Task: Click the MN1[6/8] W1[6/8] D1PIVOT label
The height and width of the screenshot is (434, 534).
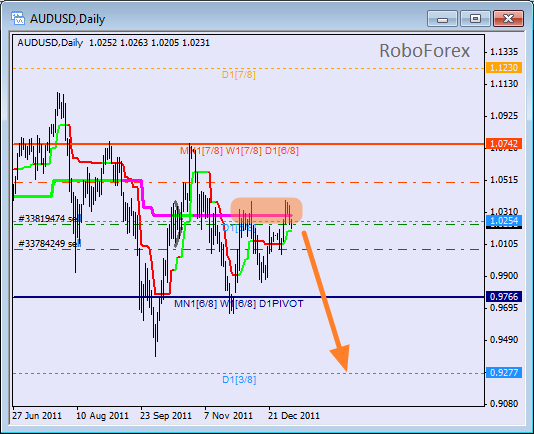Action: [239, 304]
